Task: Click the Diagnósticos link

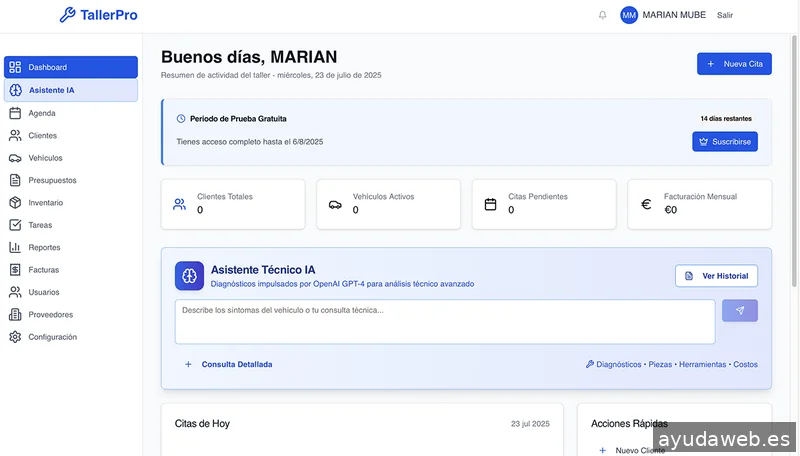Action: coord(618,364)
